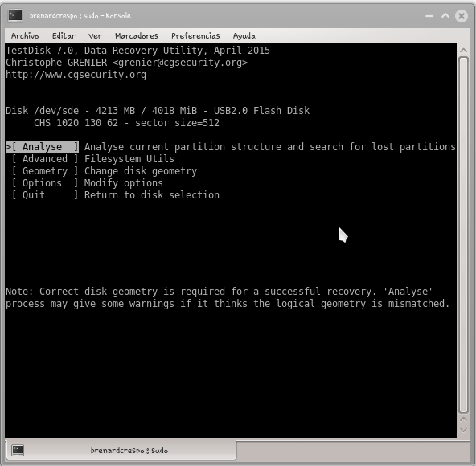Click 'Note: Correct disk geometry' text
This screenshot has height=466, width=476.
tap(219, 292)
